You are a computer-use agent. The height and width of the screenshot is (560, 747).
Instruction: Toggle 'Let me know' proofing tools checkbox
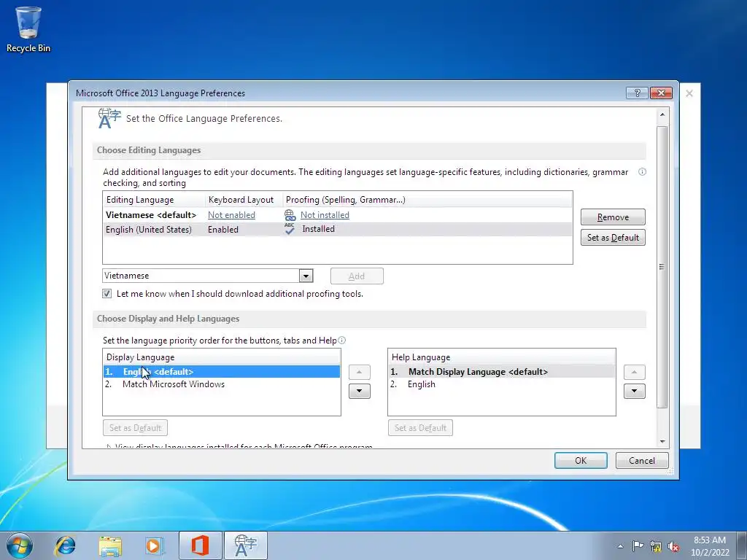coord(107,294)
